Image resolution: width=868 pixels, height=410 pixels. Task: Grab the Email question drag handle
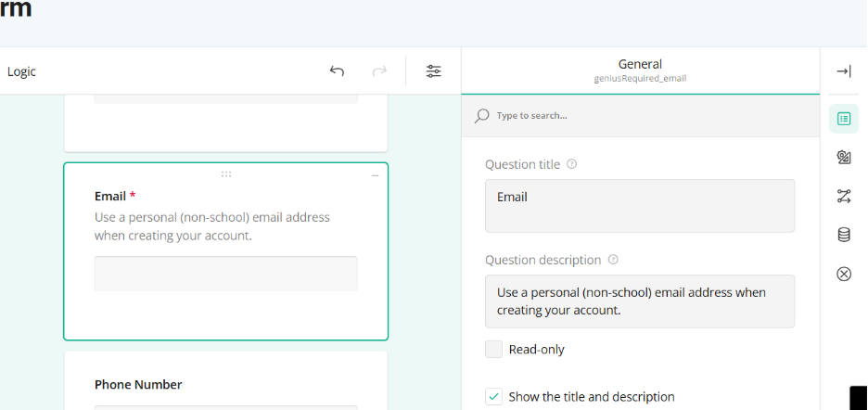pos(226,174)
